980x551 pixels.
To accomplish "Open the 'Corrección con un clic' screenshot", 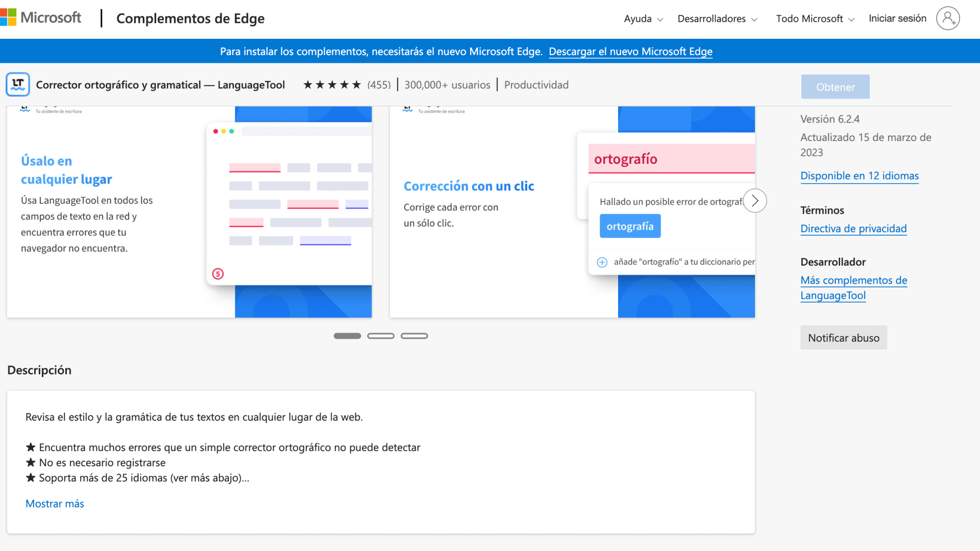I will 572,212.
